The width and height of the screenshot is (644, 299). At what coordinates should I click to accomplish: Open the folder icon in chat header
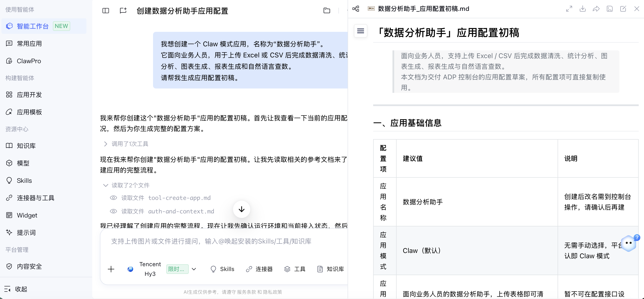[327, 11]
